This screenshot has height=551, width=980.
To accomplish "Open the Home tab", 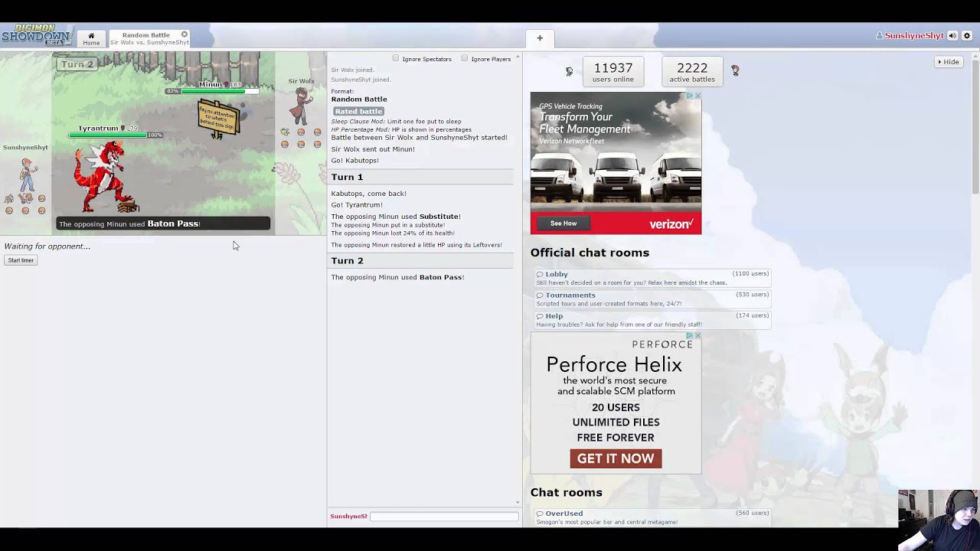I will point(91,38).
